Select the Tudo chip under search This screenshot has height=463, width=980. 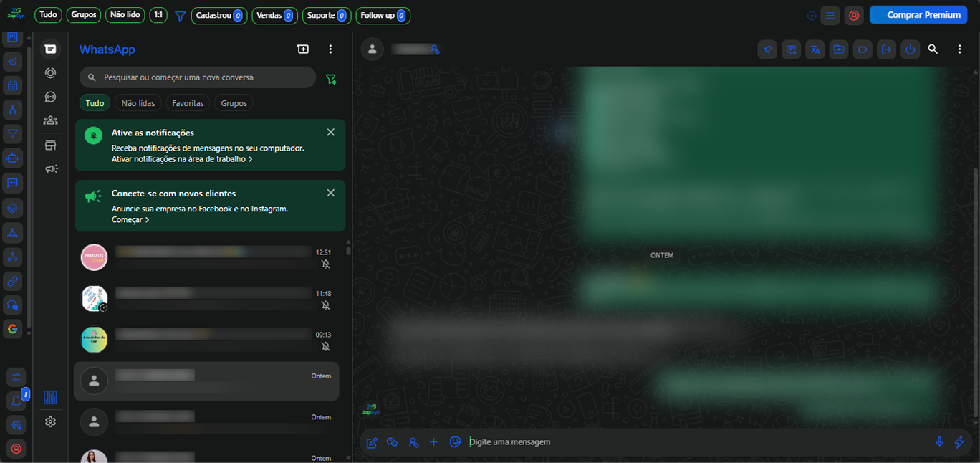pos(95,103)
